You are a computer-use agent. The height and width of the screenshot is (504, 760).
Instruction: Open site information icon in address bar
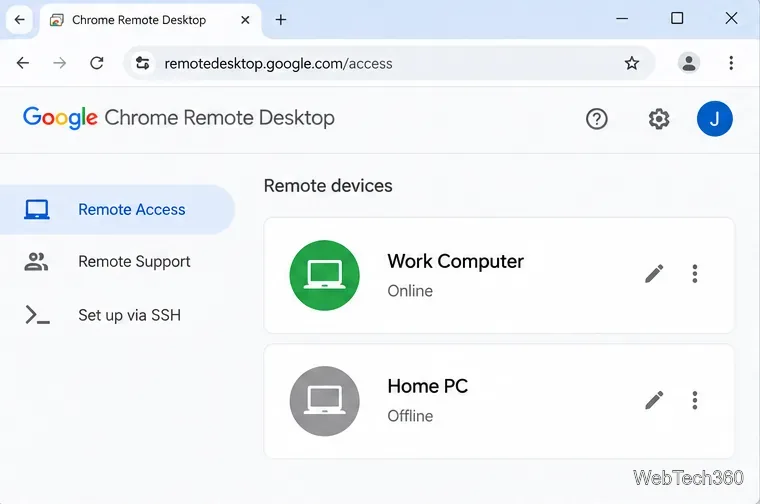142,63
